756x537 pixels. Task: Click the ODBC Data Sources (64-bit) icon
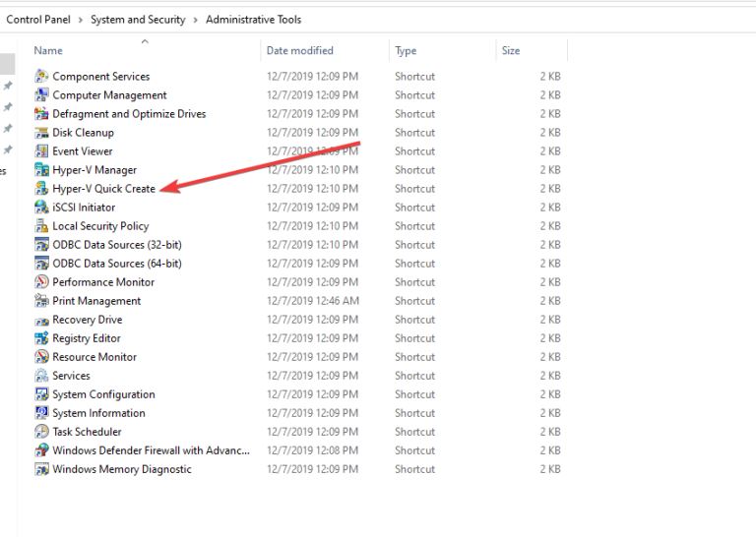click(x=42, y=264)
